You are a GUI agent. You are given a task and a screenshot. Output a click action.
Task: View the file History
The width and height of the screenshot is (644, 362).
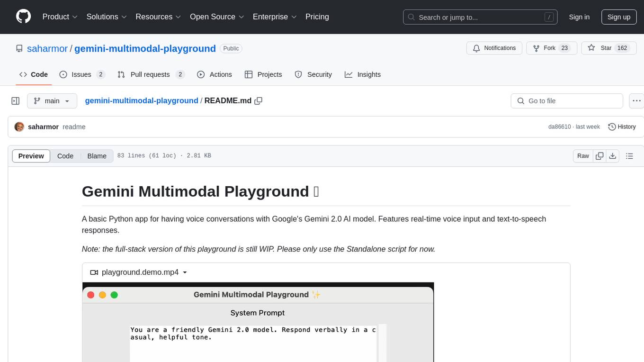coord(622,127)
